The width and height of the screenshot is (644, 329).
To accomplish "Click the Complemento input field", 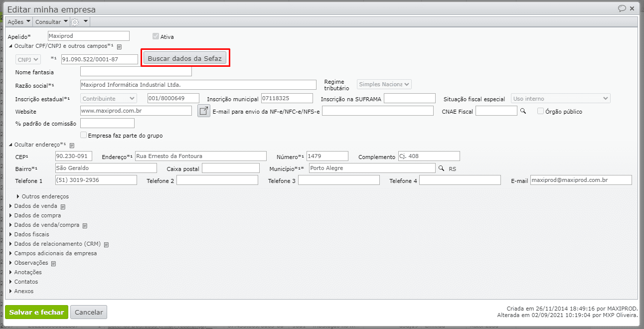I will [x=429, y=156].
